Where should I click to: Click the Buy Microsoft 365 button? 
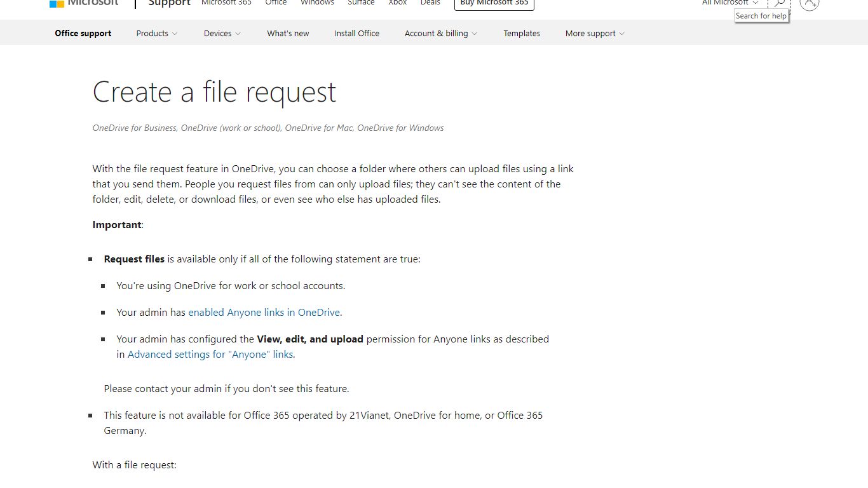point(494,3)
